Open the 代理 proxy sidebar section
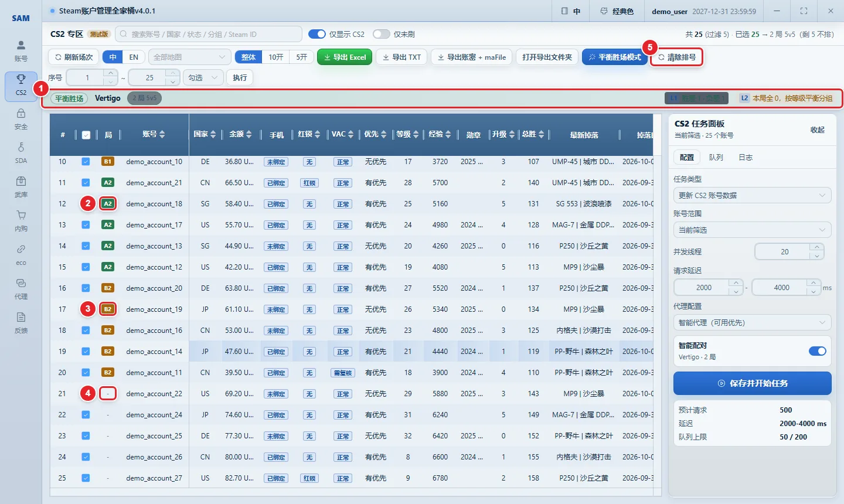The height and width of the screenshot is (504, 844). pyautogui.click(x=21, y=289)
